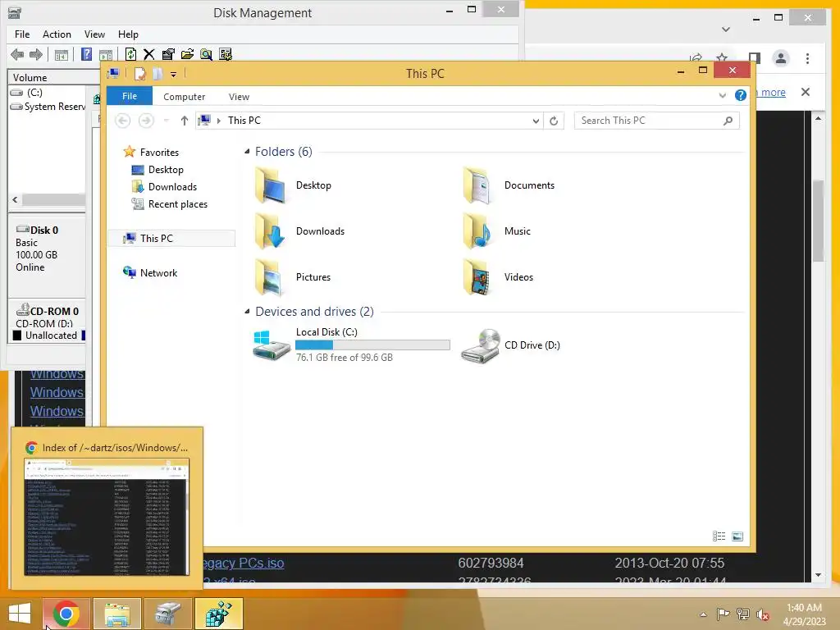Select Desktop under Favorites

click(x=166, y=170)
